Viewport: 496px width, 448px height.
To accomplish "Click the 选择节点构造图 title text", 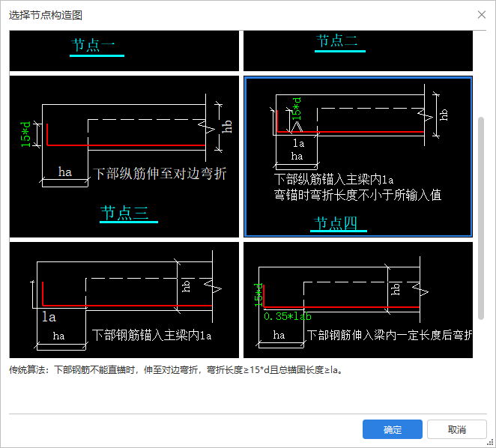I will pos(46,15).
